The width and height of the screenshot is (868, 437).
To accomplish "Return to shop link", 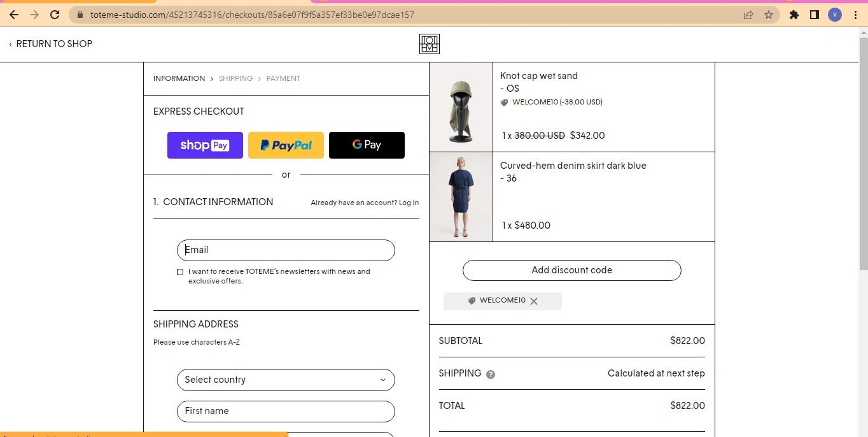I will coord(50,44).
